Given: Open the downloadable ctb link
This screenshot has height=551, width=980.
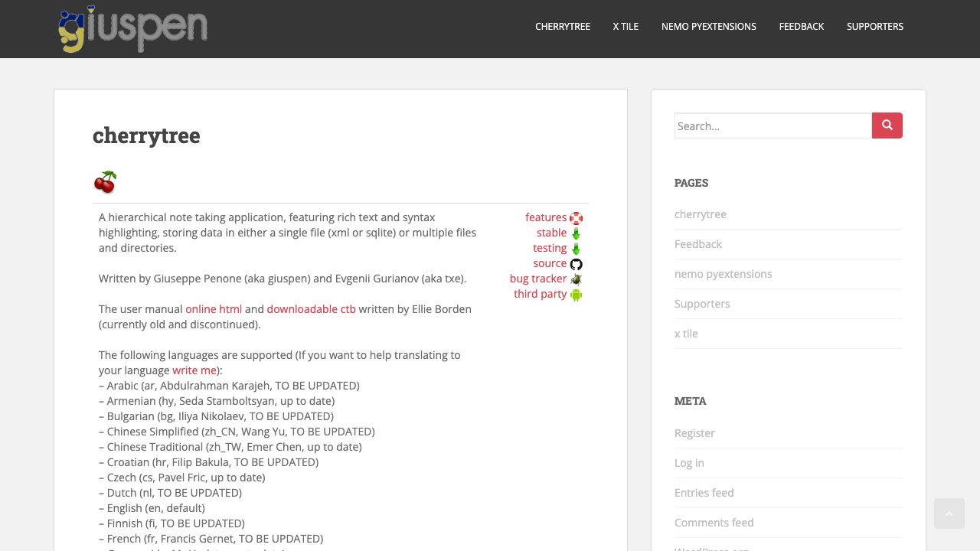Looking at the screenshot, I should pyautogui.click(x=312, y=309).
